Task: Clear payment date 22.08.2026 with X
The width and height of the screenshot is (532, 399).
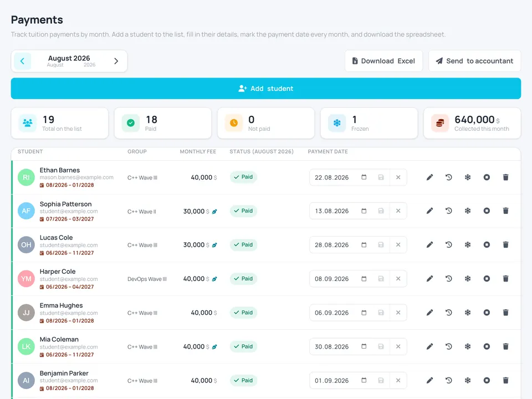Action: 398,177
